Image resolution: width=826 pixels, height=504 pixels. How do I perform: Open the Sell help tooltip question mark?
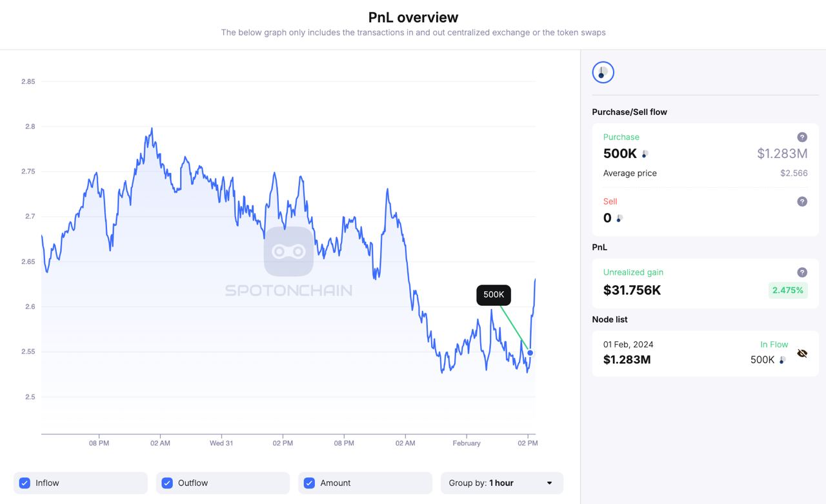[801, 201]
